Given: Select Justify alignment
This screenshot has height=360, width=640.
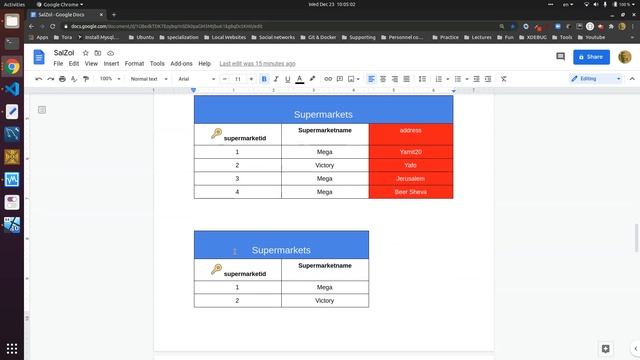Looking at the screenshot, I should coord(407,79).
